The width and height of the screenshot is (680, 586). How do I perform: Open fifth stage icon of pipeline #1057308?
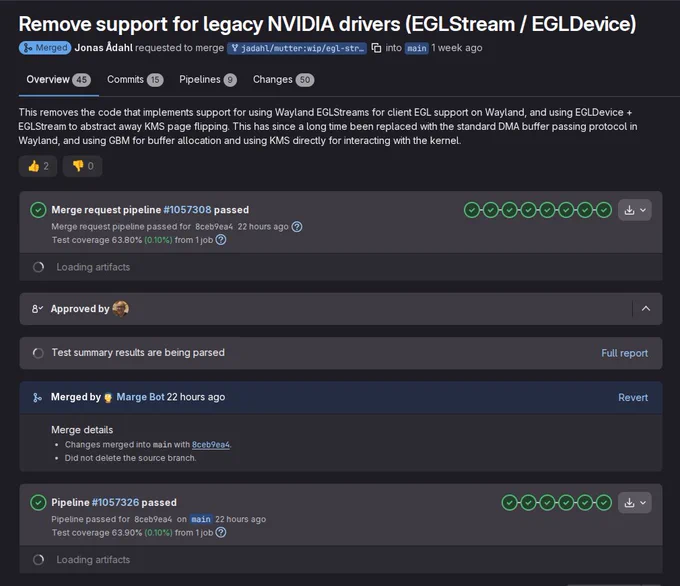pyautogui.click(x=547, y=210)
